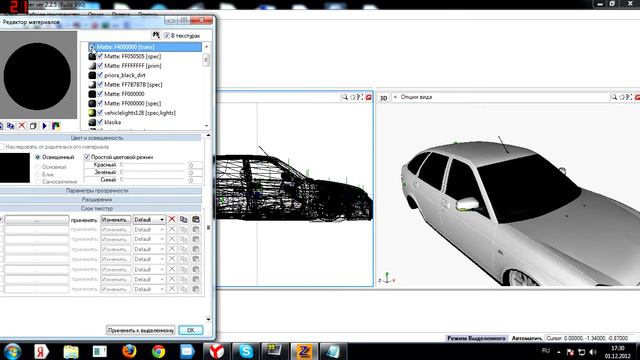
Task: Delete material with red X under preview
Action: click(x=22, y=126)
